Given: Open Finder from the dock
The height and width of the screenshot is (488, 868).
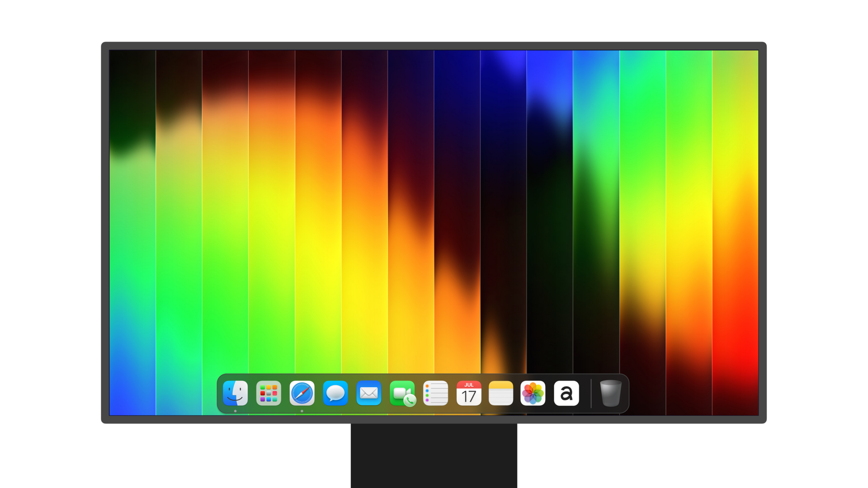Looking at the screenshot, I should click(235, 393).
